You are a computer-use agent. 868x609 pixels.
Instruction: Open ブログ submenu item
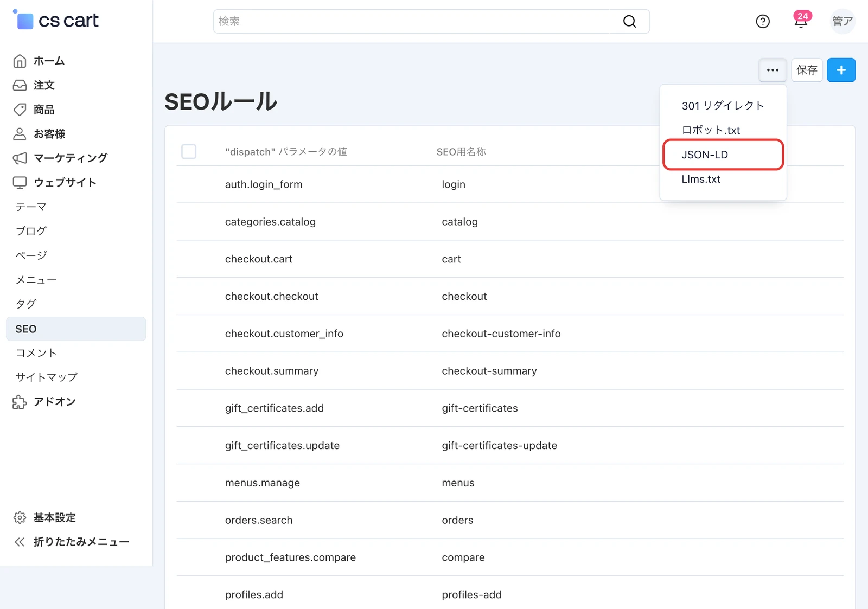pyautogui.click(x=31, y=231)
